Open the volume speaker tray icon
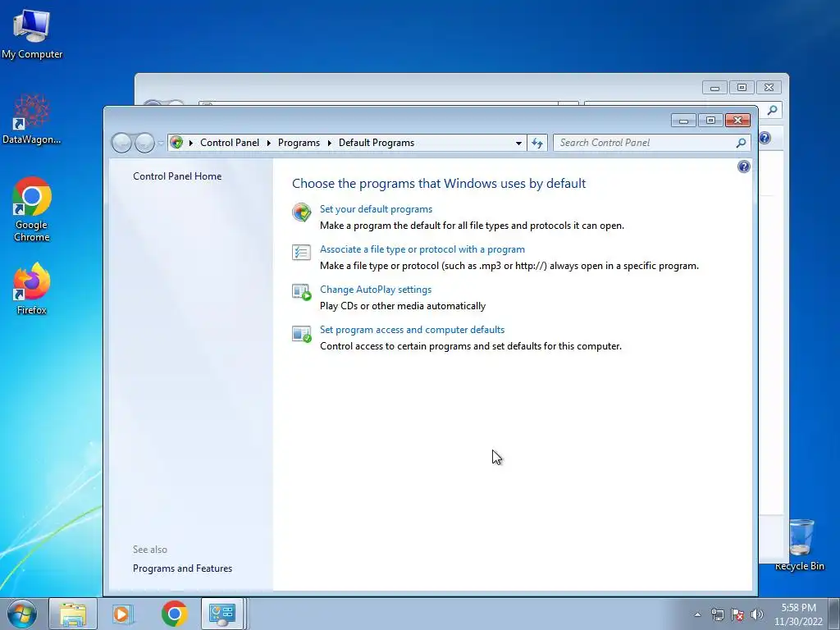The image size is (840, 630). coord(757,614)
